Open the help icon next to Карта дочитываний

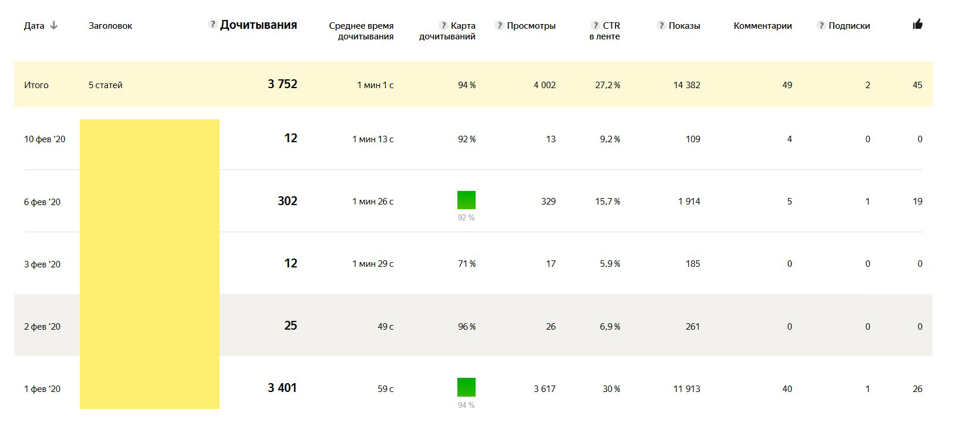click(x=444, y=25)
